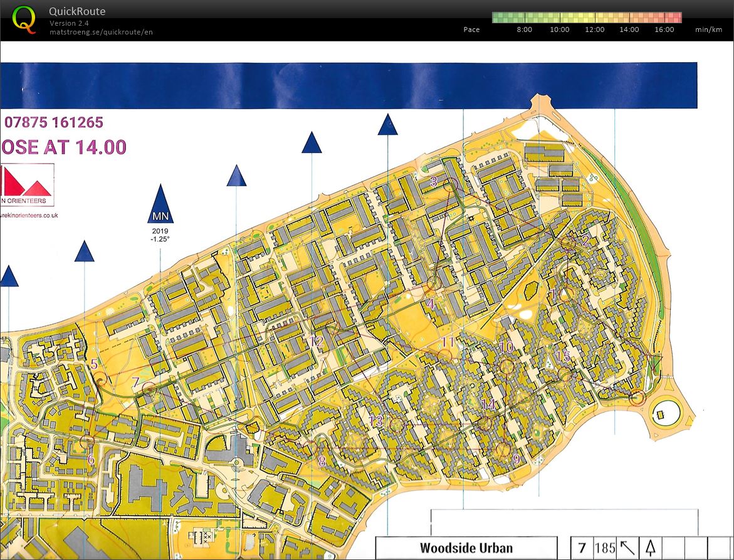Click the 2019 -1.25° declination text
The width and height of the screenshot is (734, 560).
160,235
